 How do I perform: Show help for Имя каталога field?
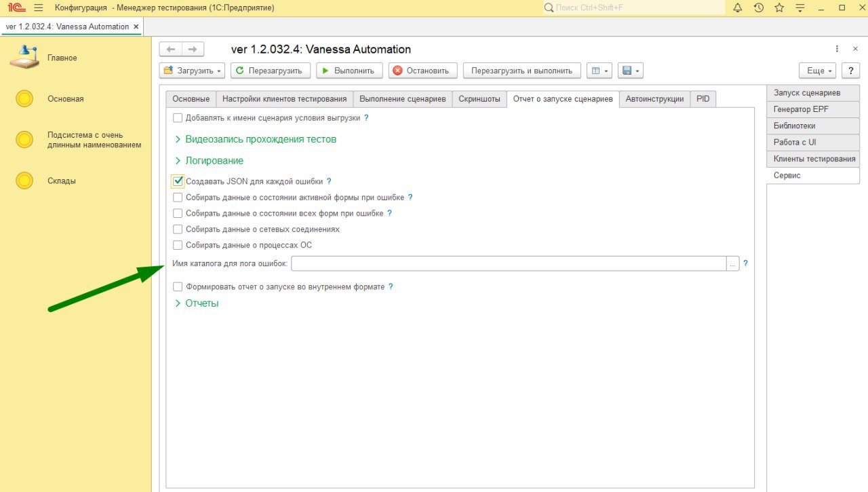[745, 263]
